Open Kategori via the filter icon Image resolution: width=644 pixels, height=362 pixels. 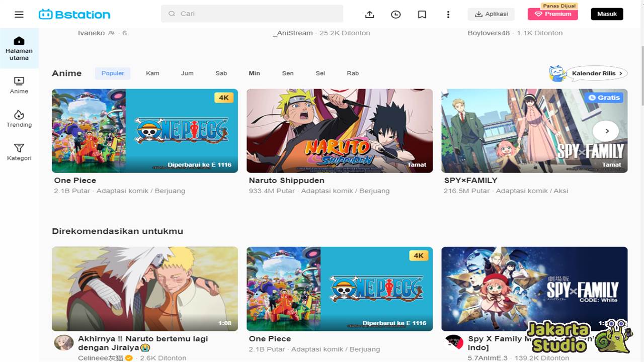[x=19, y=152]
